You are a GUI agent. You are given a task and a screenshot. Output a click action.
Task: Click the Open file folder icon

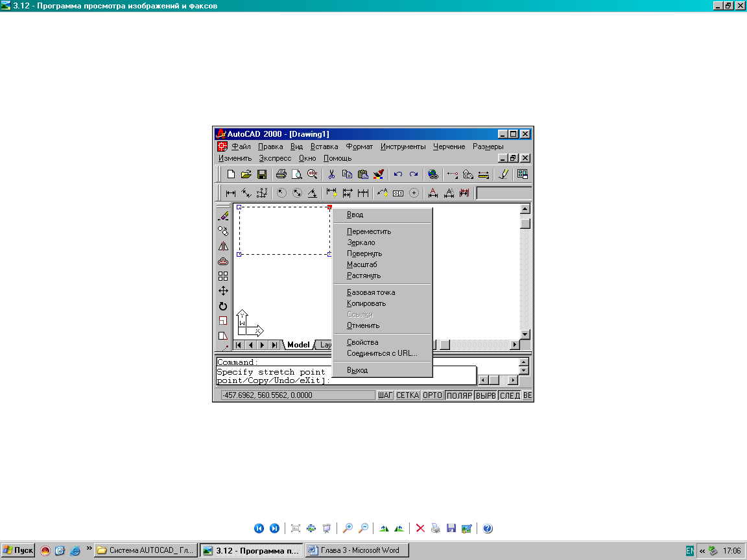(x=246, y=174)
